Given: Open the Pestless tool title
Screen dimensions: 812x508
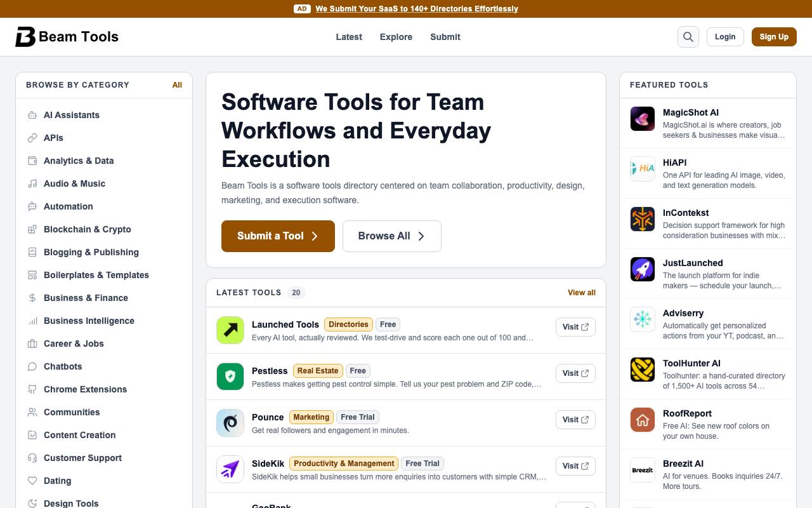Looking at the screenshot, I should (270, 371).
